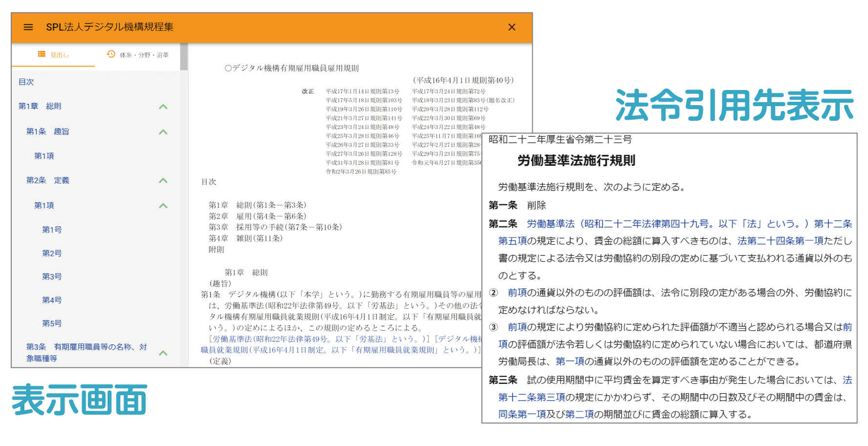868x446 pixels.
Task: Select 第3号 in the sidebar tree
Action: click(x=52, y=277)
